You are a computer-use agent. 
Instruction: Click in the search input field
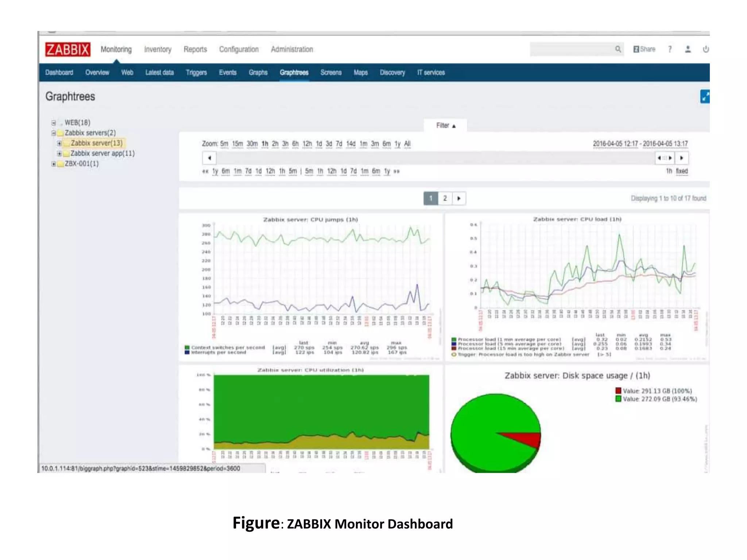click(572, 49)
